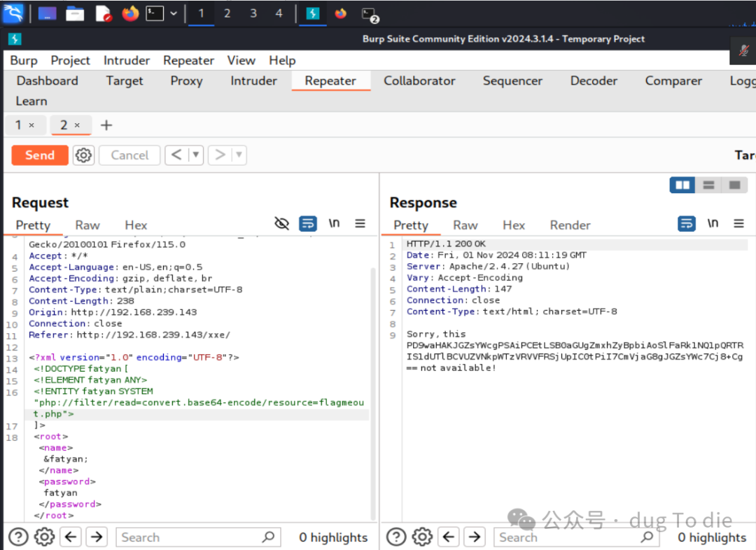Switch to the Intruder tool tab

[x=253, y=80]
